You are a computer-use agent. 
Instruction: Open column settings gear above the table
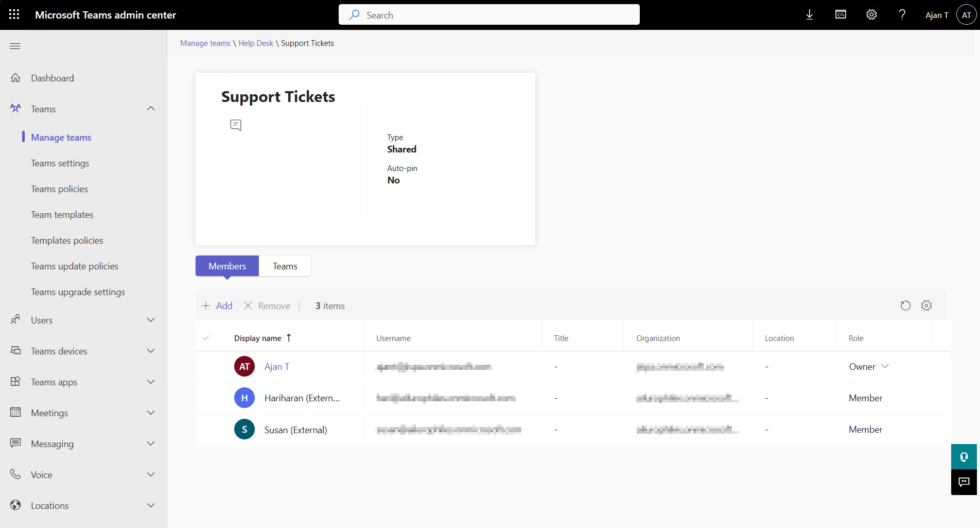[x=926, y=305]
